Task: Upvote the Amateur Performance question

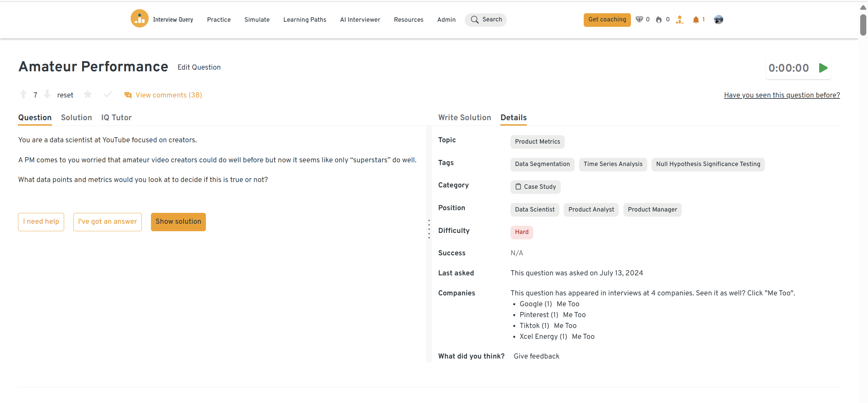Action: pos(23,94)
